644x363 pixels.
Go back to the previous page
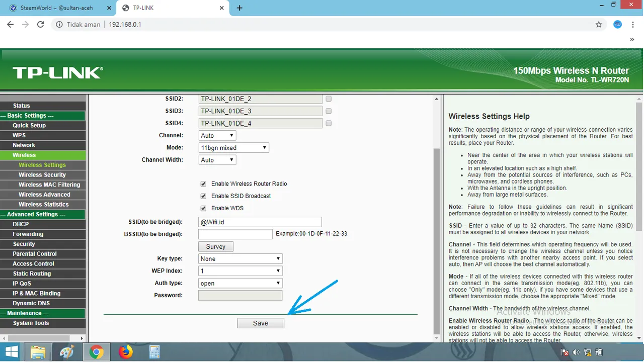pos(10,24)
